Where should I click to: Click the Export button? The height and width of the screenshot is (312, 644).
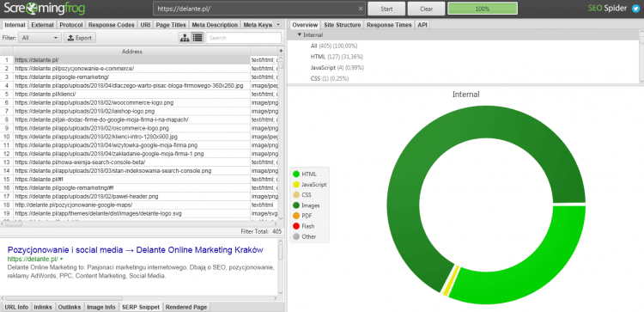(x=80, y=38)
